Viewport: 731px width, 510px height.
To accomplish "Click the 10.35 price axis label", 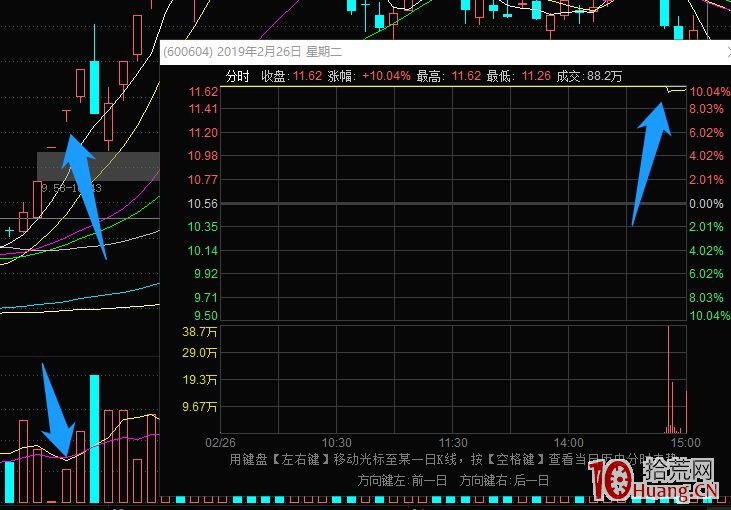I will [203, 227].
